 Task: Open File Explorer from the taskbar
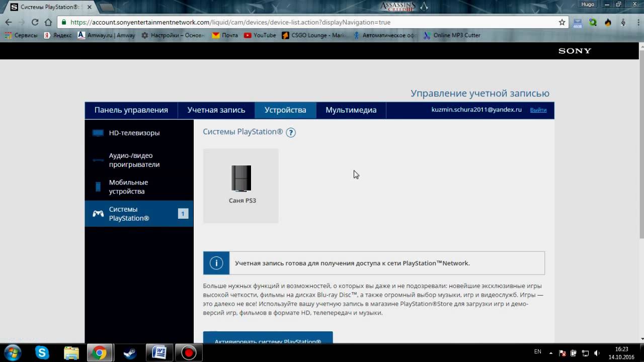tap(71, 353)
